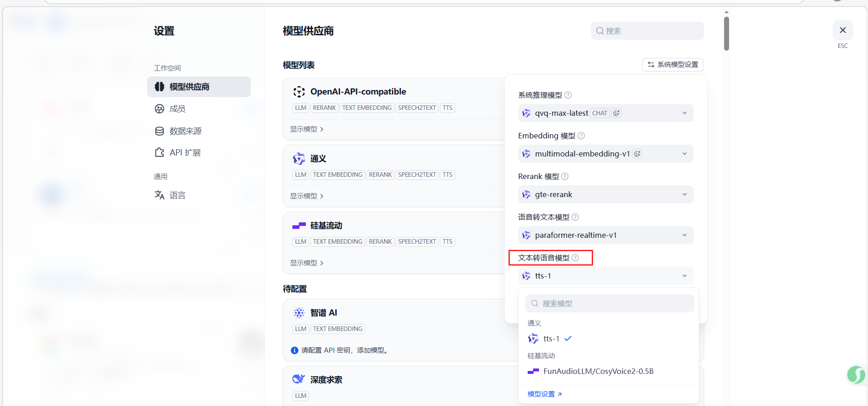Viewport: 868px width, 406px height.
Task: Click the icon after the CHAT tag
Action: click(x=616, y=113)
